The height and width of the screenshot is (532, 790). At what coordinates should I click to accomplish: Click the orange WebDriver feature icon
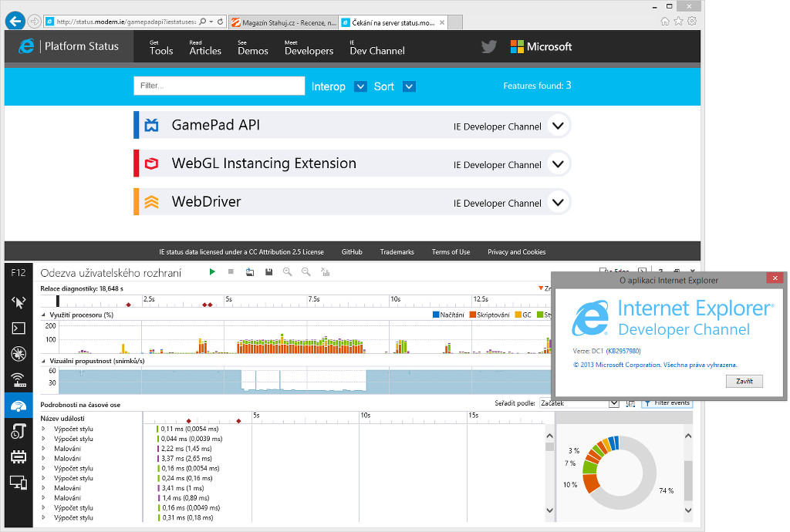tap(151, 202)
